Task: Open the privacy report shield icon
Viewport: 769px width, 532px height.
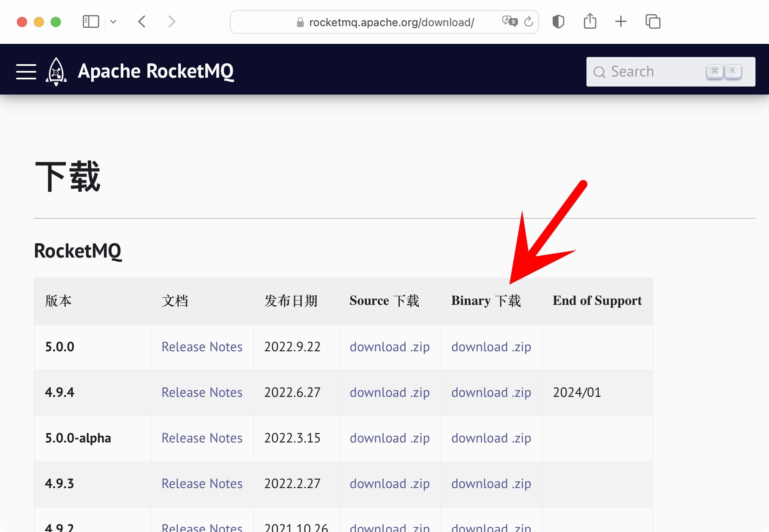Action: 558,22
